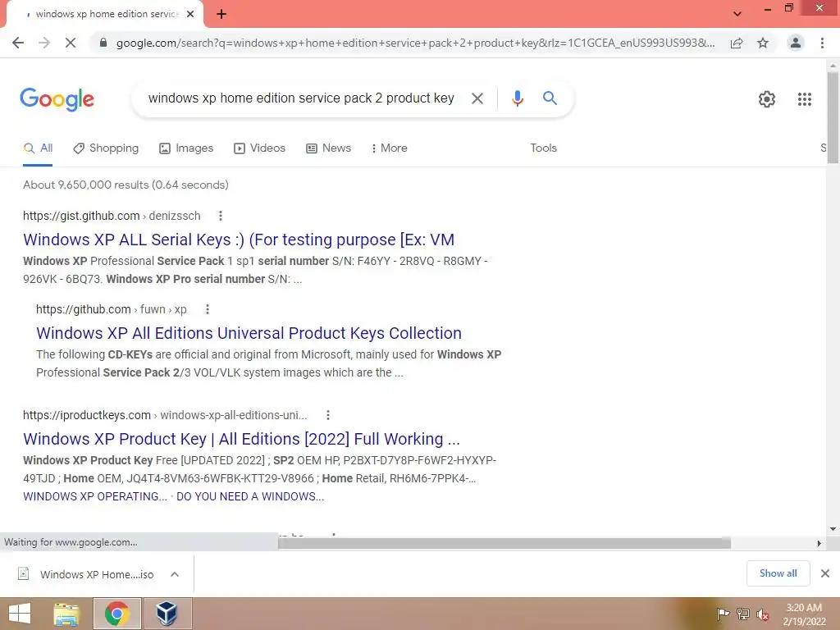Open the Windows Start menu
Viewport: 840px width, 630px height.
[20, 614]
